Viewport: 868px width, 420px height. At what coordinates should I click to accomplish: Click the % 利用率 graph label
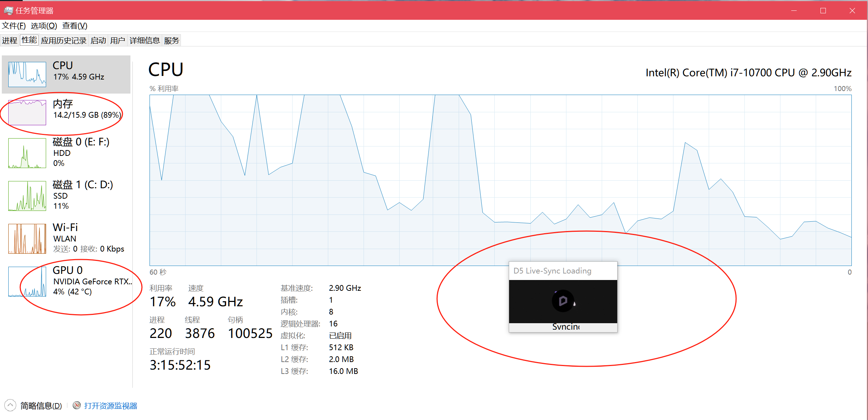point(164,89)
